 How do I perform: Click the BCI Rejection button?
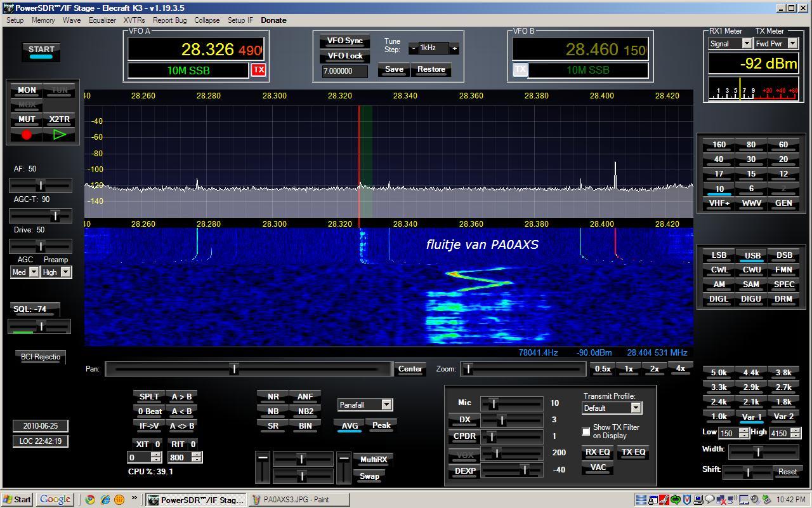click(x=41, y=357)
